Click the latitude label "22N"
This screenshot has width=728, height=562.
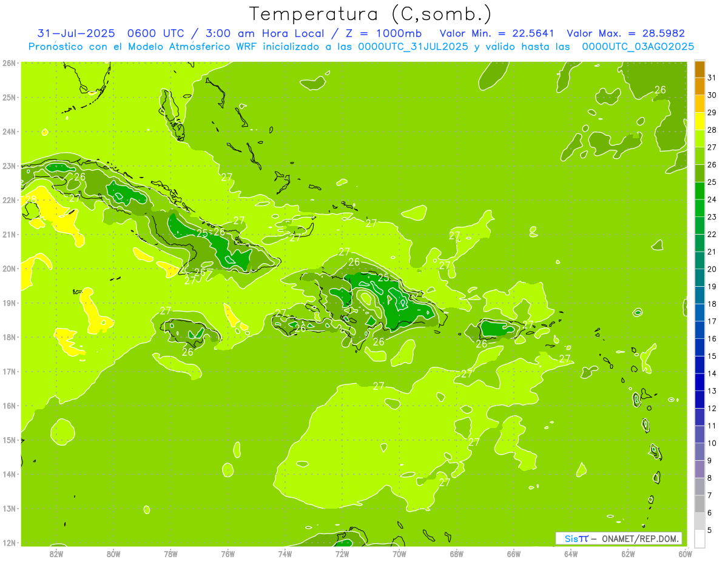(9, 200)
